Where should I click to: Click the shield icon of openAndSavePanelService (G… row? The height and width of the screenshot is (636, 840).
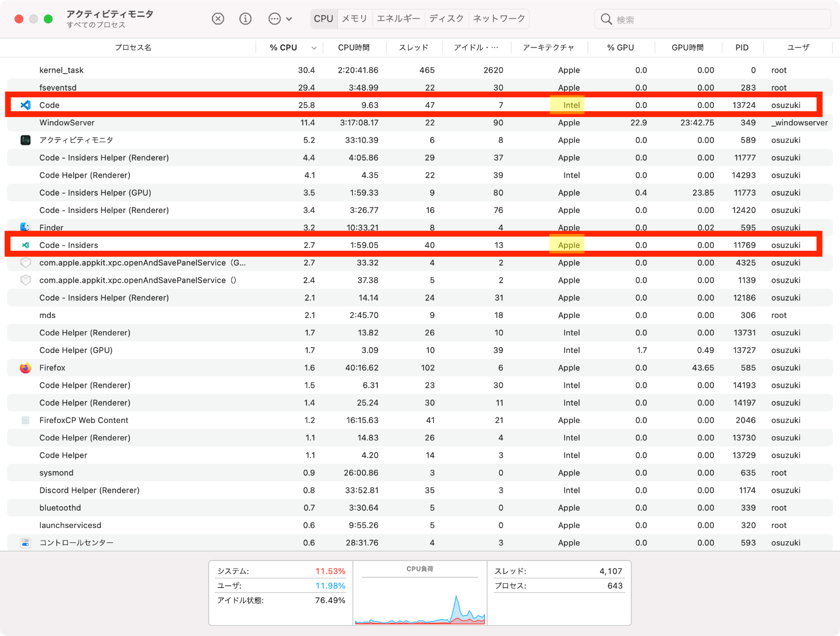tap(25, 263)
